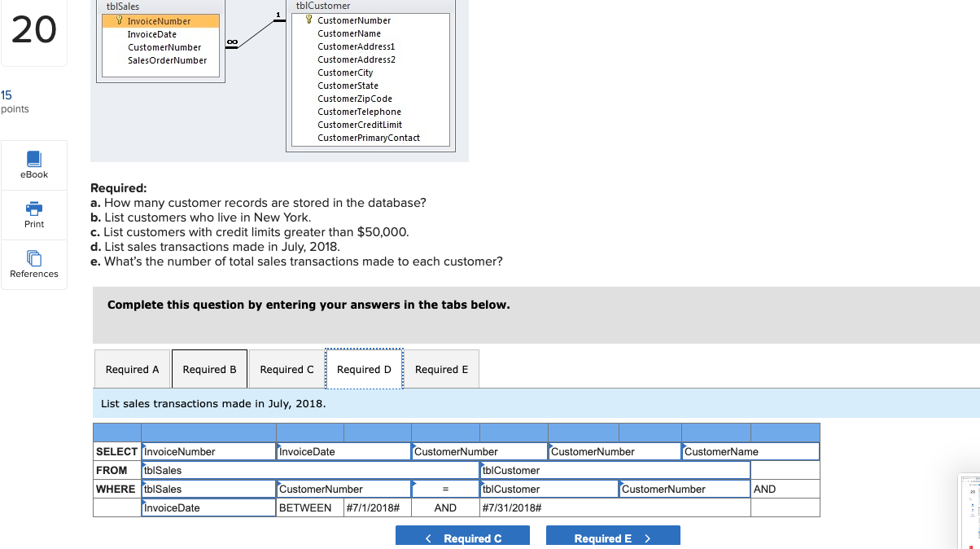Screen dimensions: 980x549
Task: Open the SELECT CustomerName dropdown field
Action: click(750, 451)
